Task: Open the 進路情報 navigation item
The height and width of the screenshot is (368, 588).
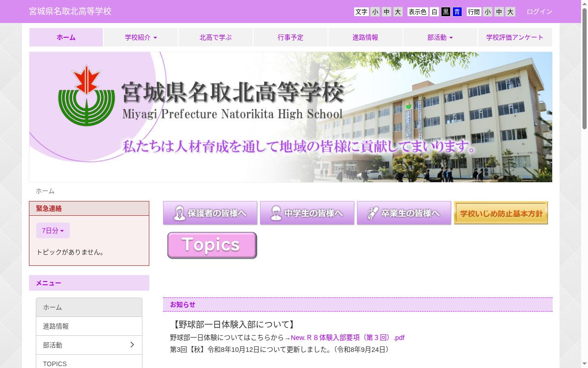Action: pyautogui.click(x=365, y=37)
